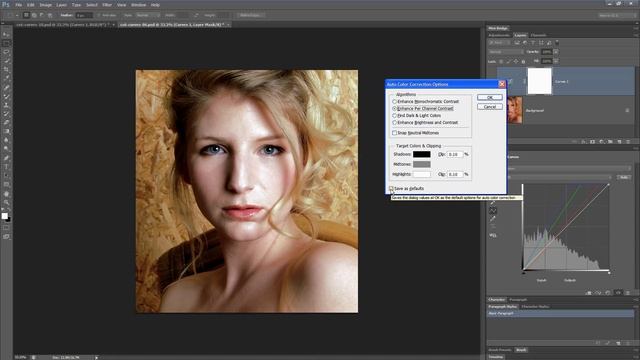Switch to the Adjustments tab
Image resolution: width=640 pixels, height=360 pixels.
click(499, 35)
